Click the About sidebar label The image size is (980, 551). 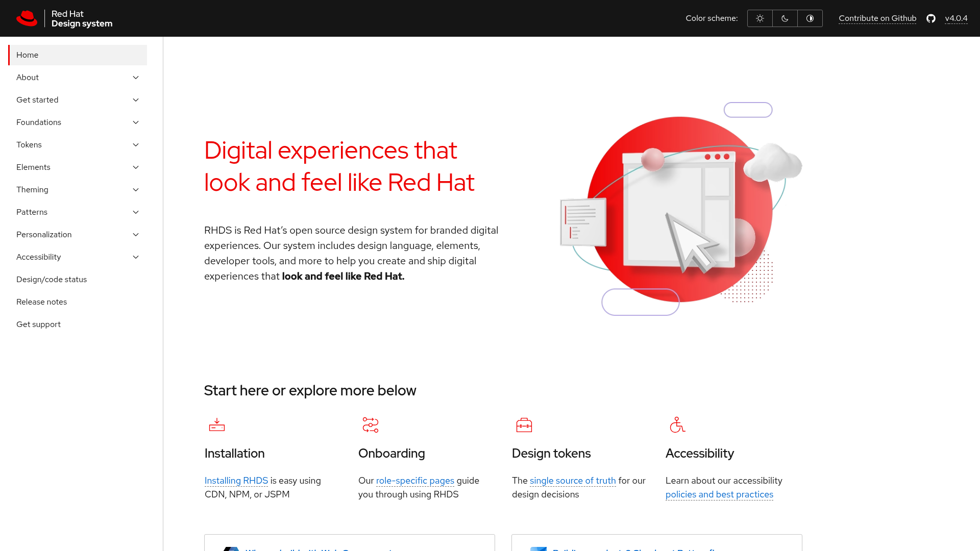point(28,78)
